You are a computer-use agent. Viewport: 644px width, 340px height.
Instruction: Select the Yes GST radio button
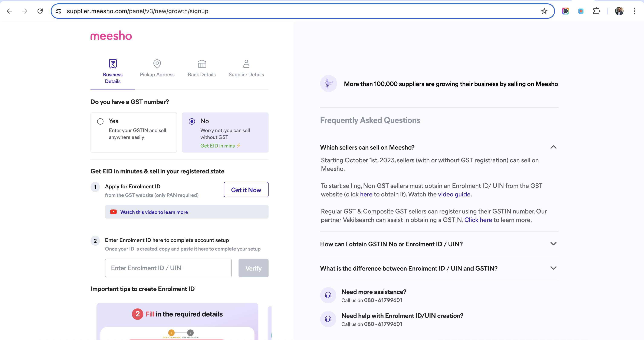coord(100,121)
